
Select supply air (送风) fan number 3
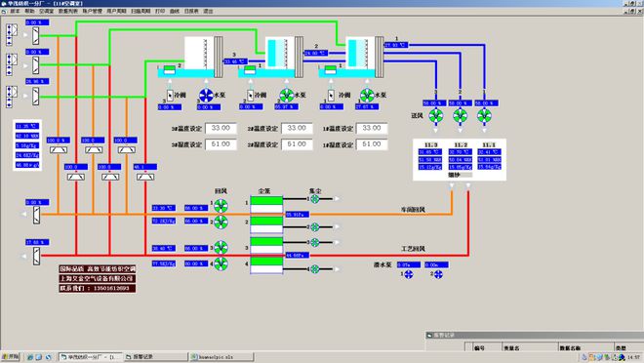click(x=436, y=116)
